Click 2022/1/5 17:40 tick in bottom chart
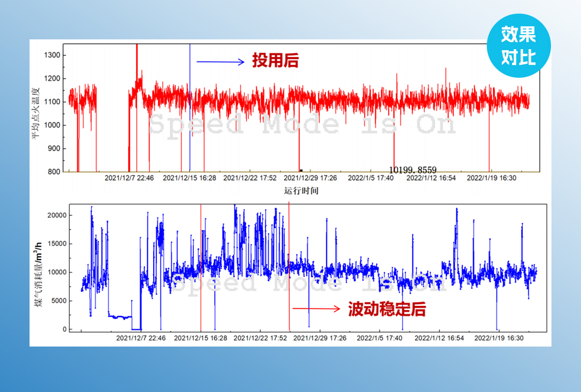581x392 pixels. [x=379, y=338]
